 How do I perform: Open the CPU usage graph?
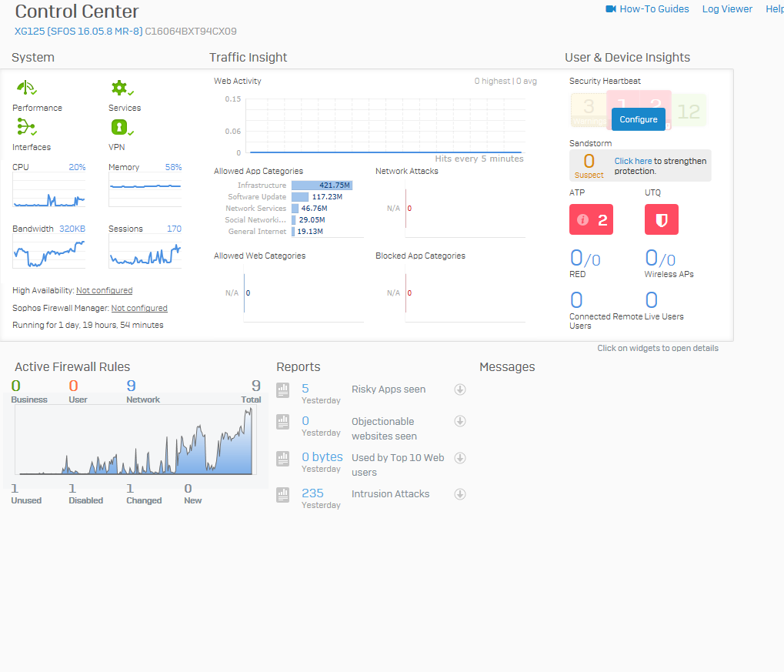click(x=49, y=190)
